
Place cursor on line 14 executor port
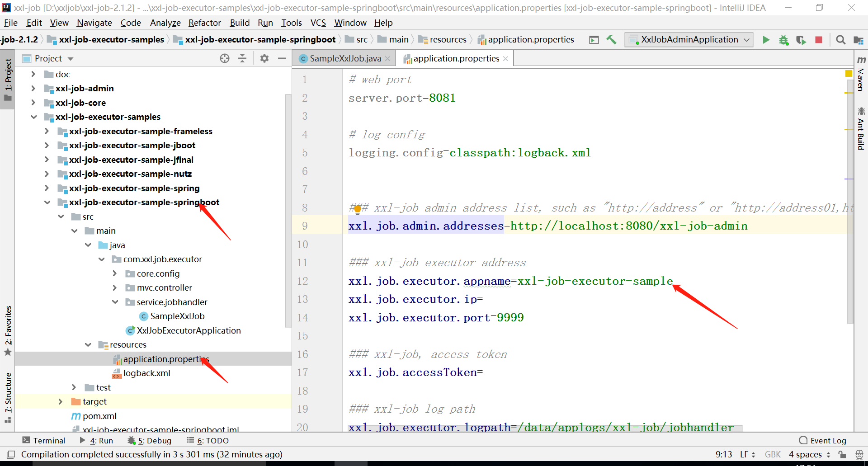436,318
